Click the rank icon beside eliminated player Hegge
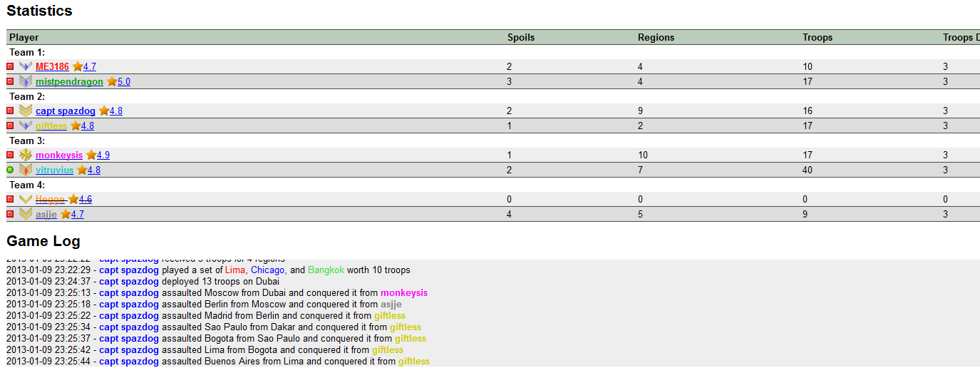 click(26, 199)
